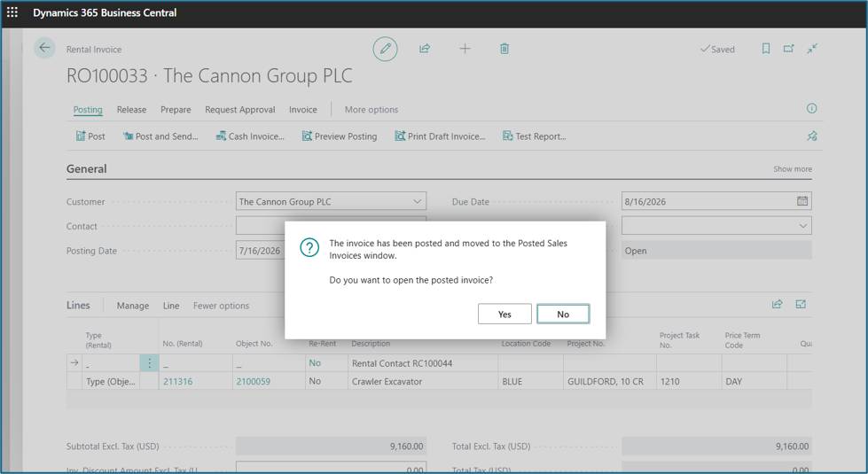This screenshot has width=868, height=474.
Task: Open object number 2100059 link
Action: tap(253, 381)
